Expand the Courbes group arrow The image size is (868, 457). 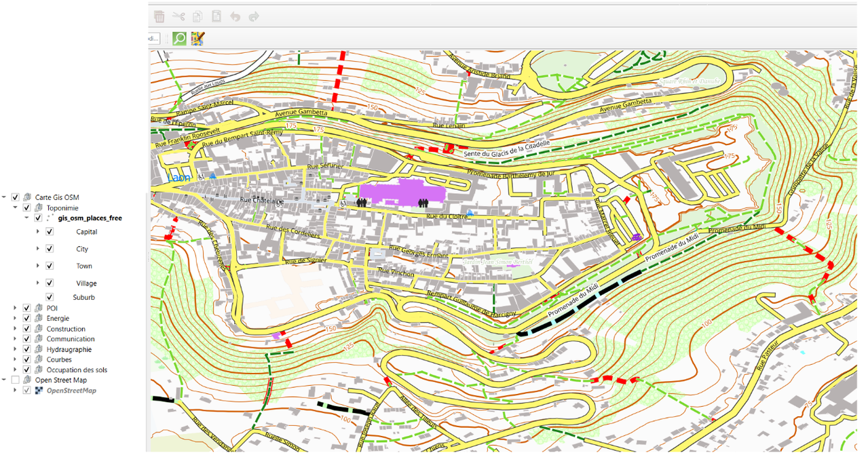pos(16,359)
